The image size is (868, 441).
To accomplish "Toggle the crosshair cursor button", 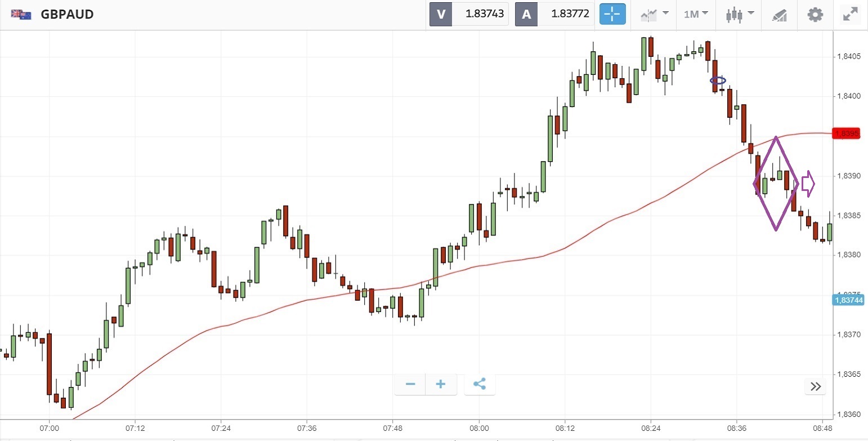I will pos(612,14).
